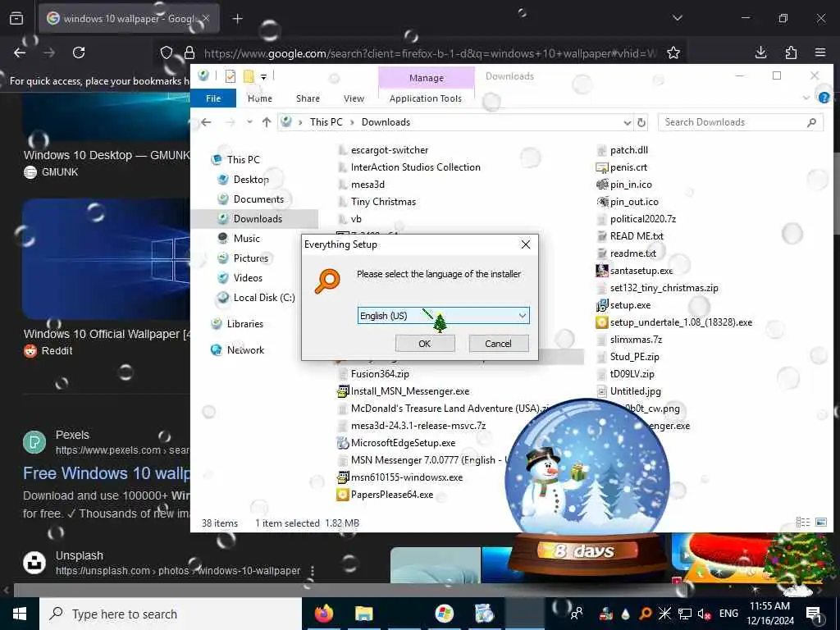This screenshot has width=840, height=630.
Task: Go back in Explorer navigation
Action: click(206, 122)
